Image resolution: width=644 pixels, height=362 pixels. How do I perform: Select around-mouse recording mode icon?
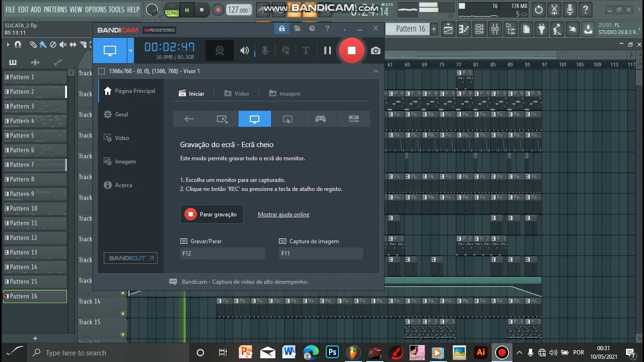point(287,119)
